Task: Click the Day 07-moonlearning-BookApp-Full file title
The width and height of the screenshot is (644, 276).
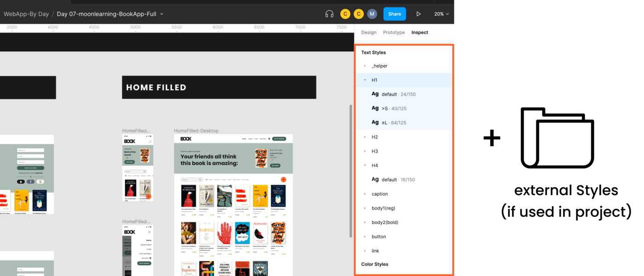Action: point(107,14)
